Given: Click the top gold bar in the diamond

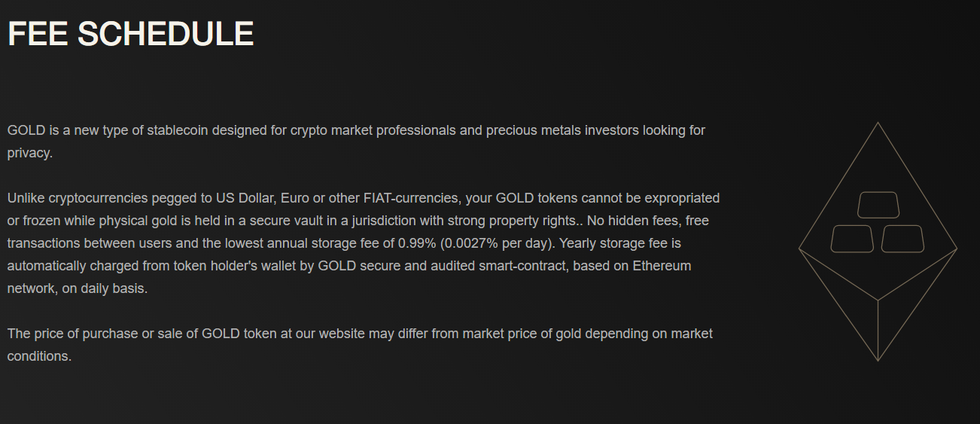Looking at the screenshot, I should [878, 206].
